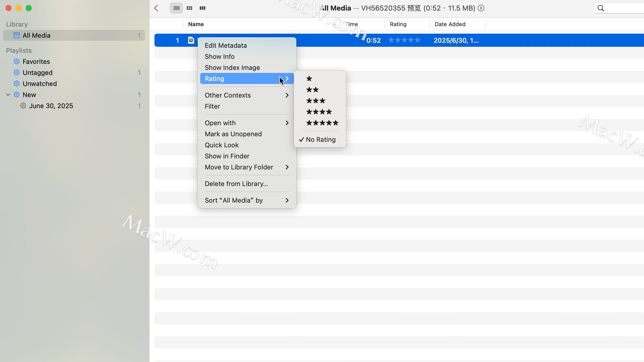Click the search magnifier icon

click(x=601, y=8)
